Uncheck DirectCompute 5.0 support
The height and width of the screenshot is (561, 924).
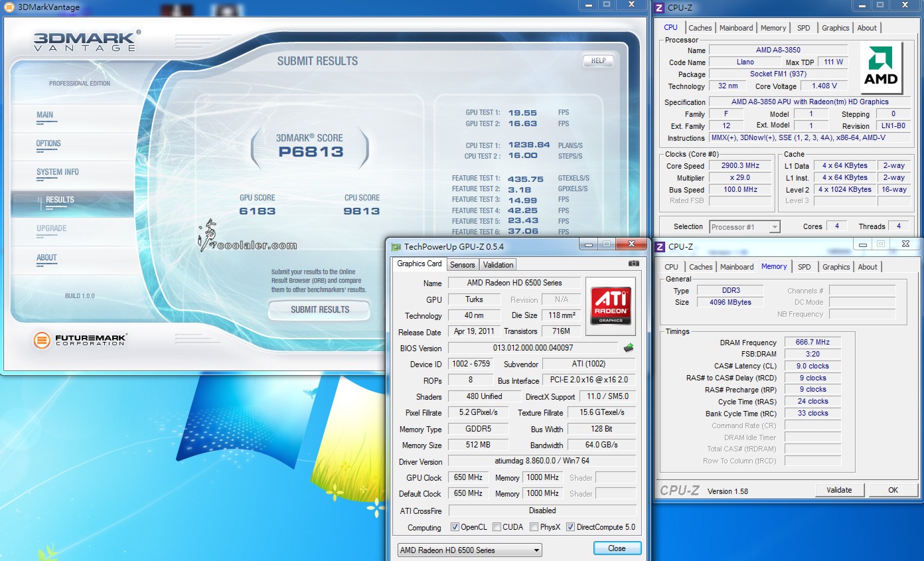(x=571, y=526)
